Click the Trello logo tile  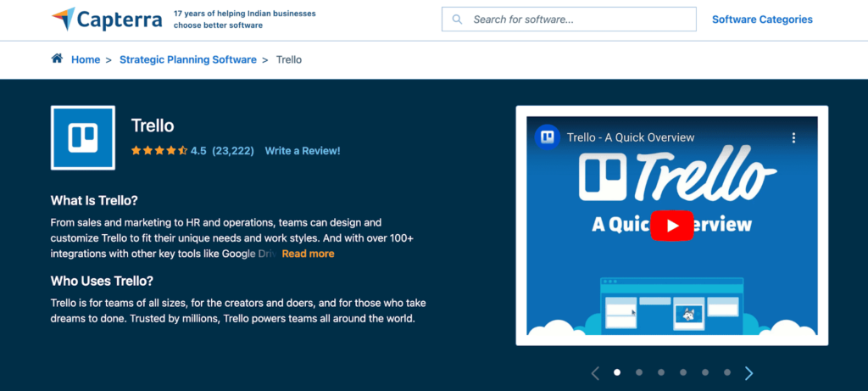click(x=83, y=137)
